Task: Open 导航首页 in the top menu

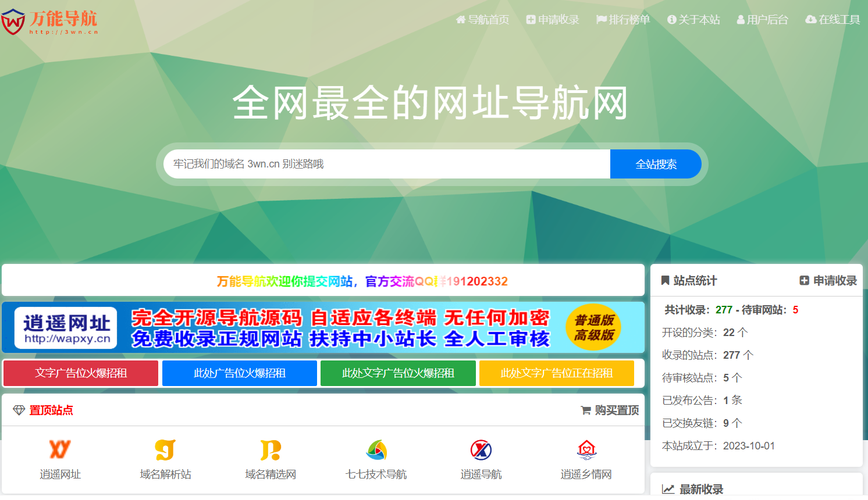Action: tap(484, 19)
